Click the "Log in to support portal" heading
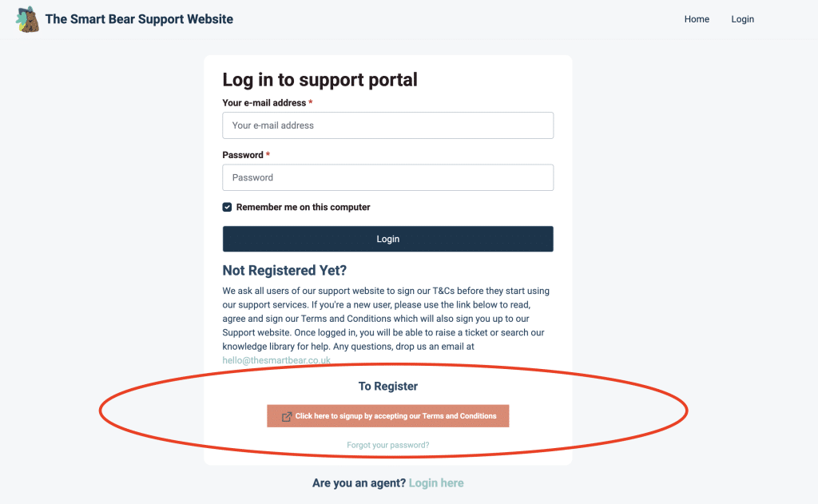Screen dimensions: 818x504 point(320,80)
